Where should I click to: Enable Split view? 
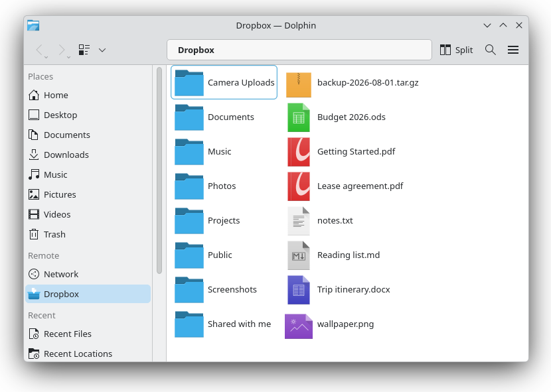click(x=456, y=50)
